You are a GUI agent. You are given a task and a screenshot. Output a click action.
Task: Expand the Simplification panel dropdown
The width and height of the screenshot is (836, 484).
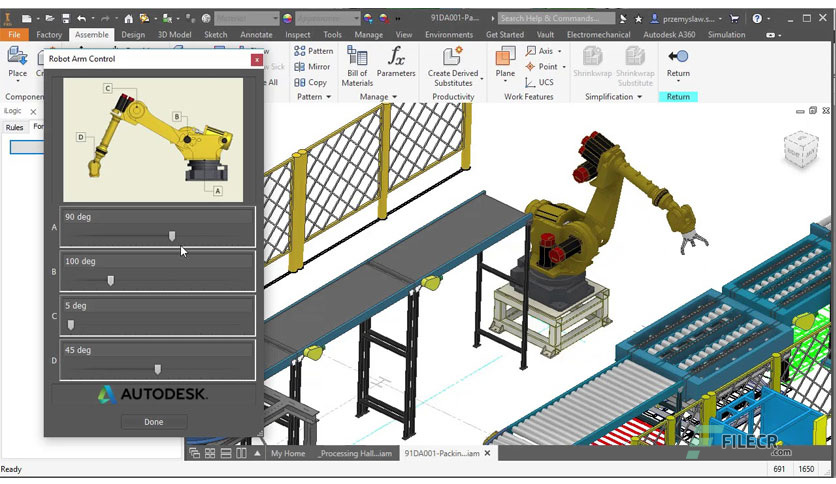point(639,97)
